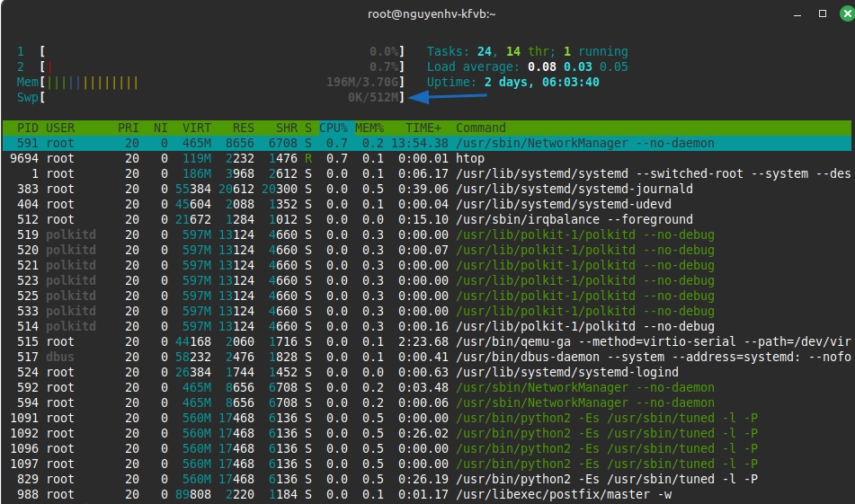
Task: Click the Tasks count text
Action: (x=527, y=52)
